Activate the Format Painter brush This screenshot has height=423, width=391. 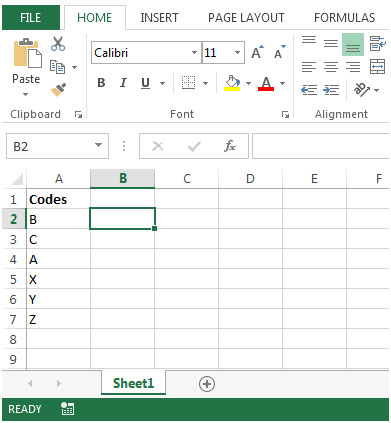point(58,89)
